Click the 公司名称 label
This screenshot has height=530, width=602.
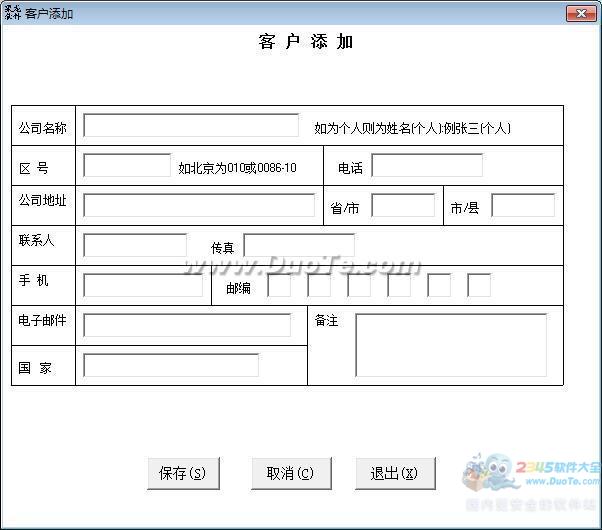[43, 128]
